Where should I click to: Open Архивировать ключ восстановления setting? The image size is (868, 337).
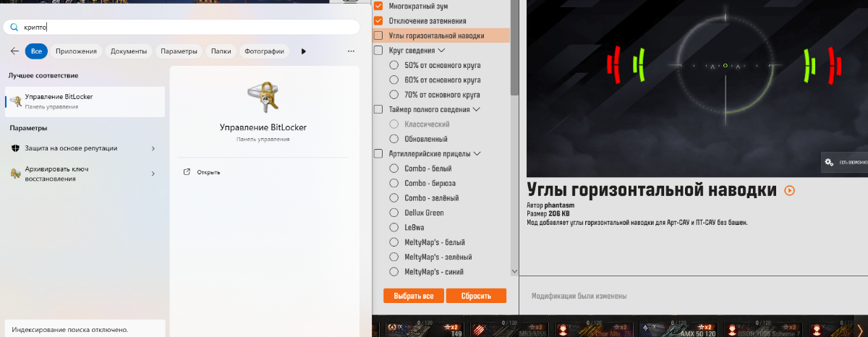tap(85, 174)
